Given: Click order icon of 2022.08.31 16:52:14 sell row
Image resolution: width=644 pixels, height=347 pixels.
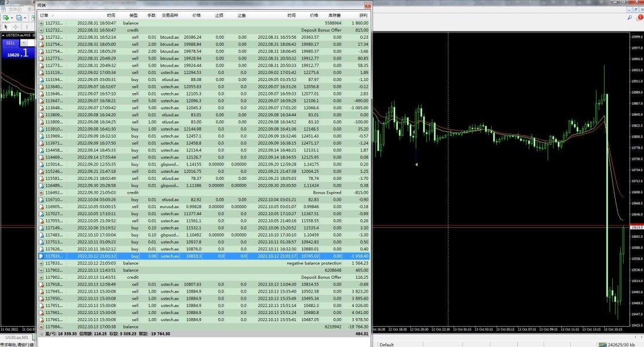Looking at the screenshot, I should (x=41, y=38).
